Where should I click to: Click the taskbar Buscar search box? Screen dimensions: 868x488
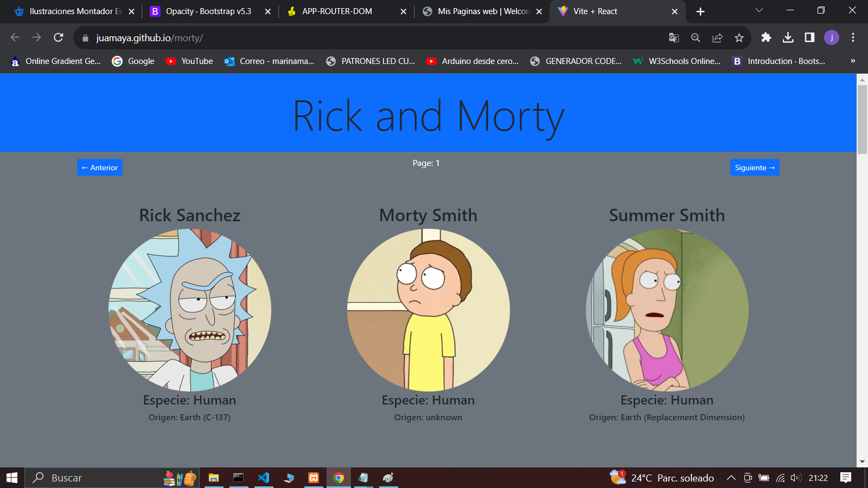tap(111, 478)
